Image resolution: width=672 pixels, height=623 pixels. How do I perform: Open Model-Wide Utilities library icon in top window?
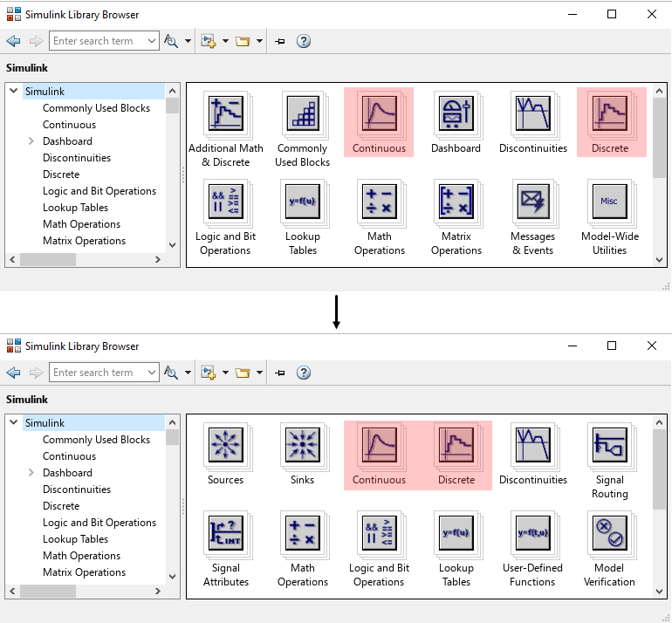tap(610, 202)
